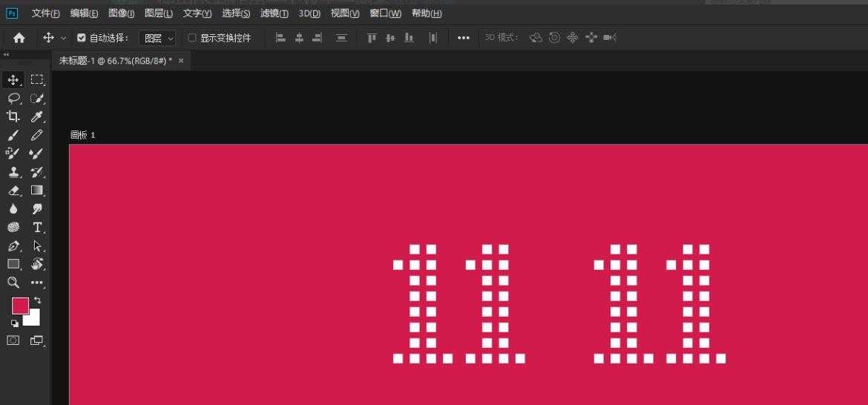Switch to the 未标题-1 document tab
Viewport: 868px width, 405px height.
[115, 60]
